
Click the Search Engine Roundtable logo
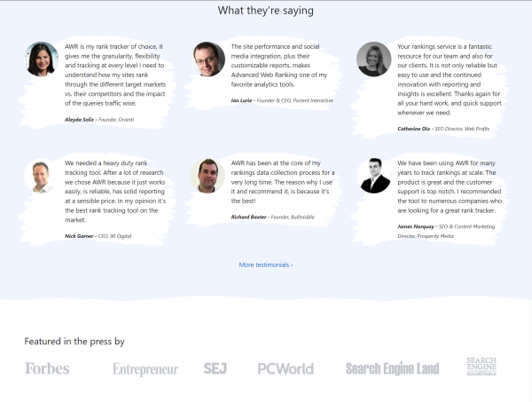(481, 367)
